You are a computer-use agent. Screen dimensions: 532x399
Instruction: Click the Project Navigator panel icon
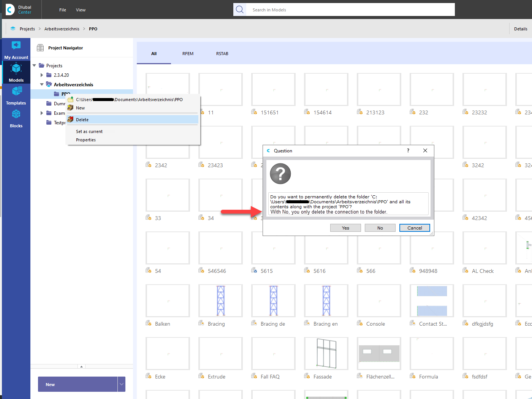(x=40, y=48)
